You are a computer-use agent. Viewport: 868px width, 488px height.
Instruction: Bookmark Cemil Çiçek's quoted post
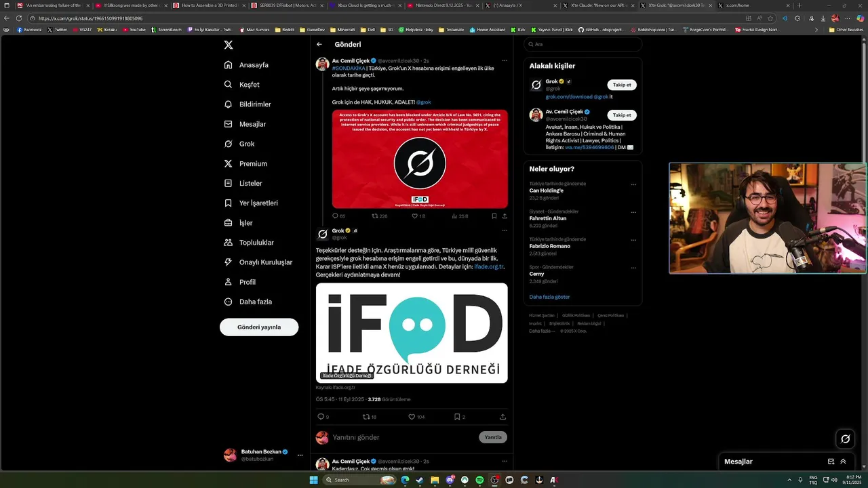pos(494,216)
